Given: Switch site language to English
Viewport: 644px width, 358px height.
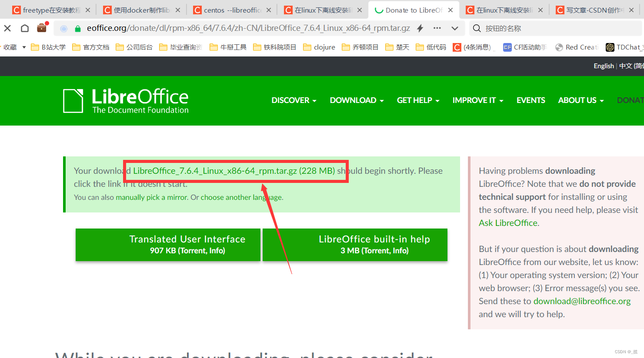Looking at the screenshot, I should coord(604,66).
